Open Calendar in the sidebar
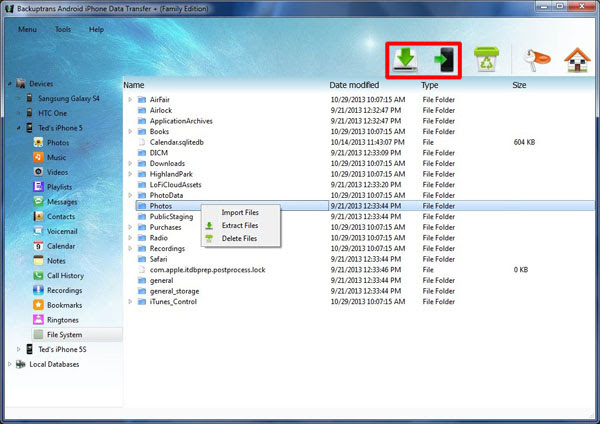Viewport: 600px width, 424px height. point(61,246)
